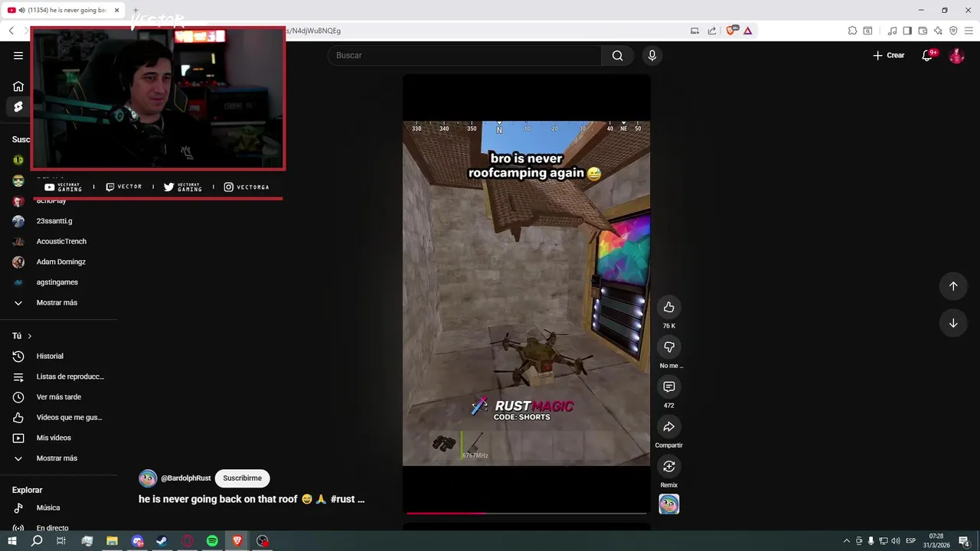Open Steam from the taskbar

tap(162, 541)
